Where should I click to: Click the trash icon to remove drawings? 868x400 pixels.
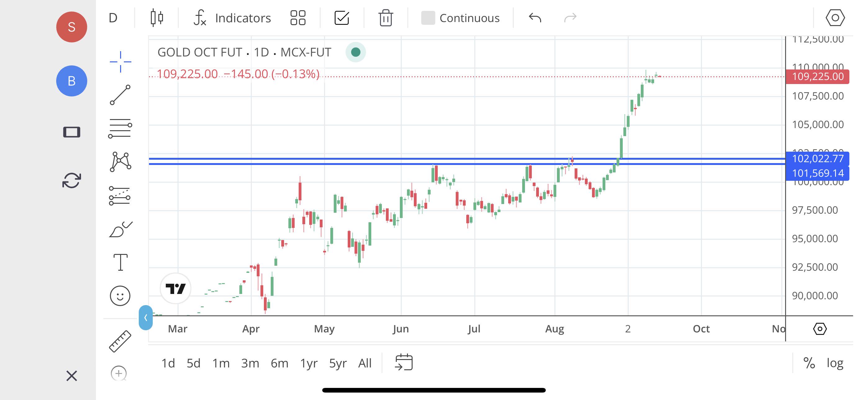[x=386, y=18]
